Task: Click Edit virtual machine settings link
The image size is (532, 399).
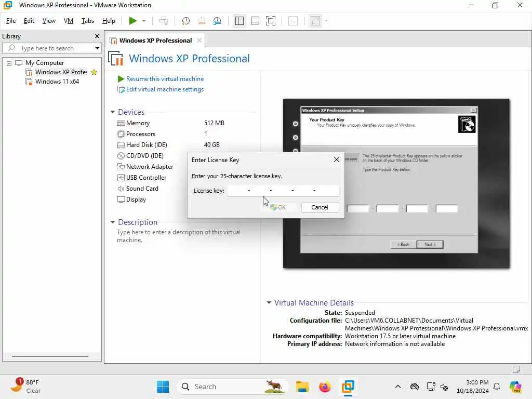Action: tap(165, 89)
